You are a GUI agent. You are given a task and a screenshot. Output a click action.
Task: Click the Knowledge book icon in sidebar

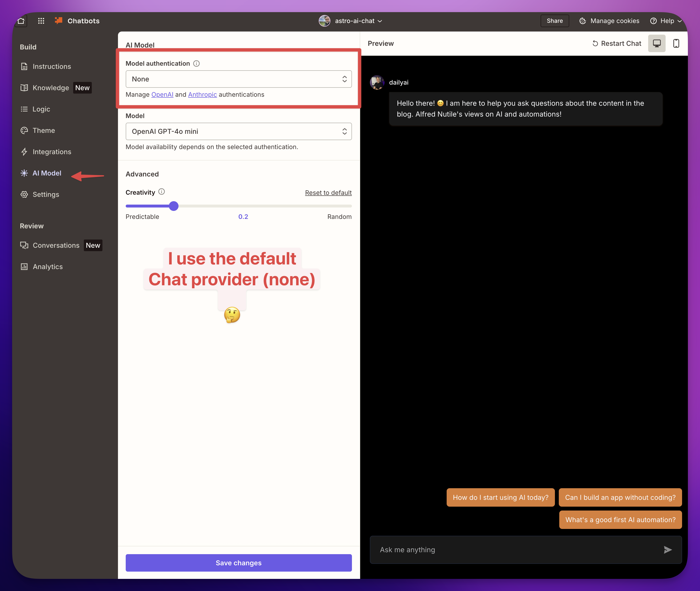(24, 88)
